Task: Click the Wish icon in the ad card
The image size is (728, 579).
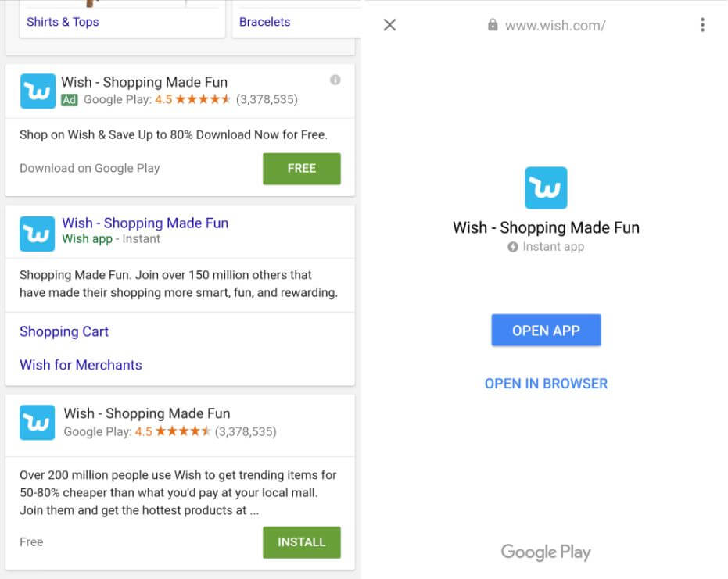Action: point(38,91)
